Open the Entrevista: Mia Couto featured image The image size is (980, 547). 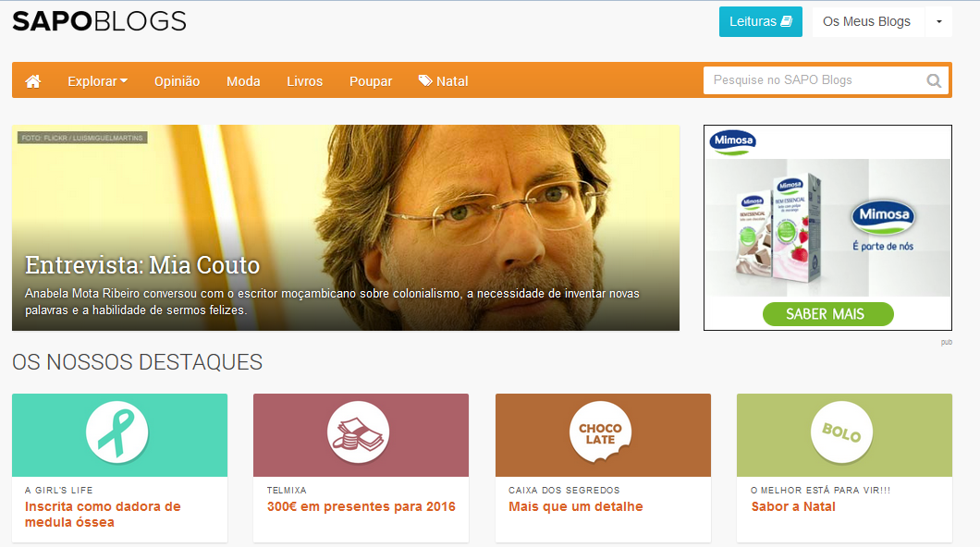[x=346, y=228]
